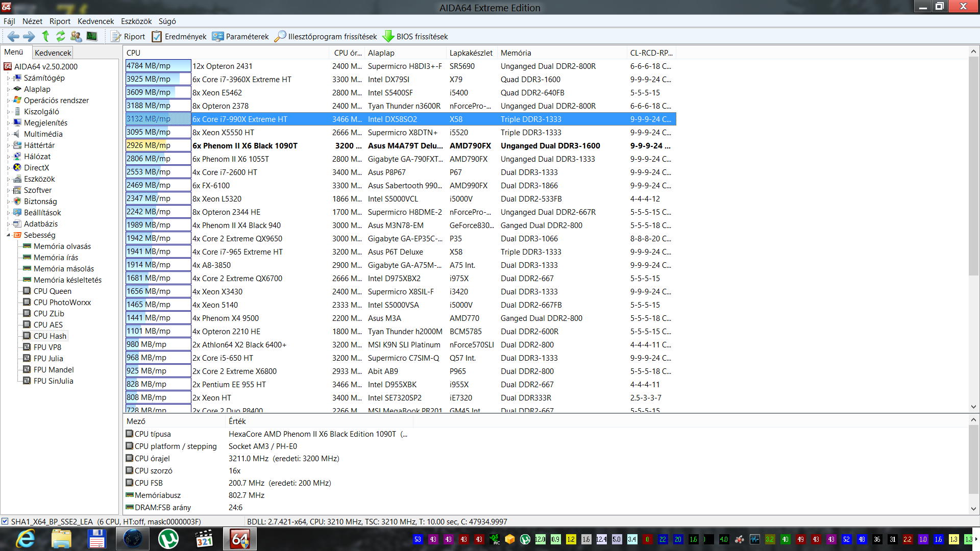The height and width of the screenshot is (551, 980).
Task: Open the Nézet menu
Action: click(x=32, y=21)
